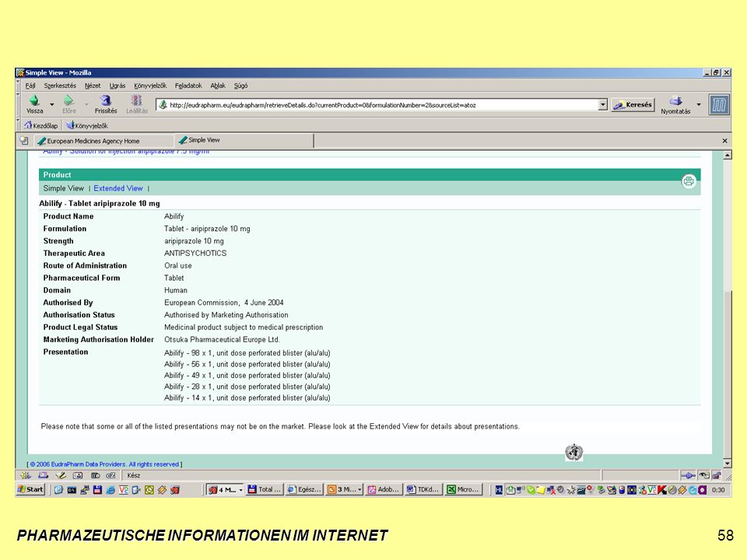Click the Windows Start button
This screenshot has width=747, height=560.
tap(30, 489)
